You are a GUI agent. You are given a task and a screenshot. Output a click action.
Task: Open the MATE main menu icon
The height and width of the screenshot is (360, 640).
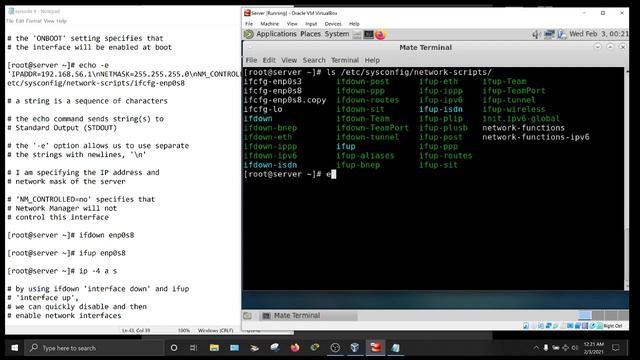(x=248, y=34)
